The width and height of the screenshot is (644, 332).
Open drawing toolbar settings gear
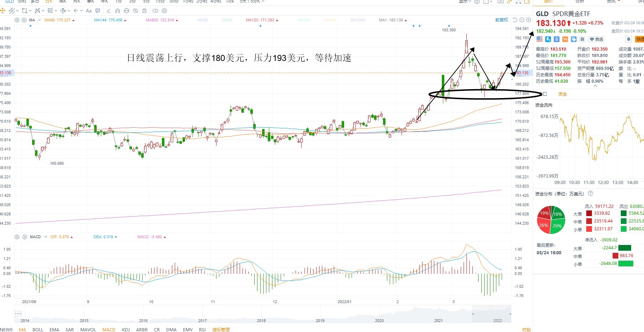164,11
